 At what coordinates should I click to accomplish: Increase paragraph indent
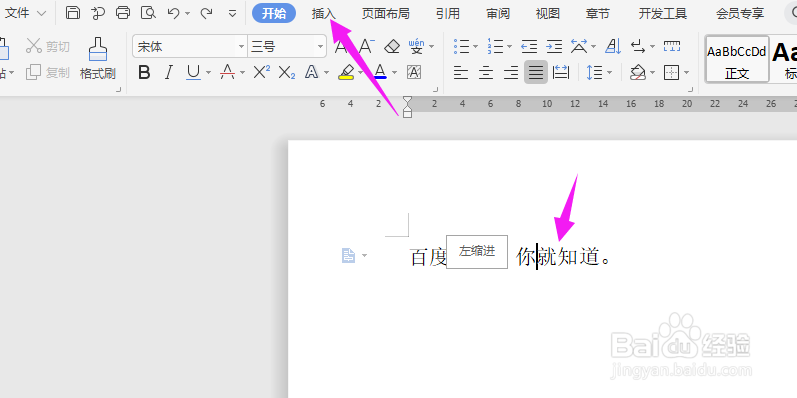(554, 47)
